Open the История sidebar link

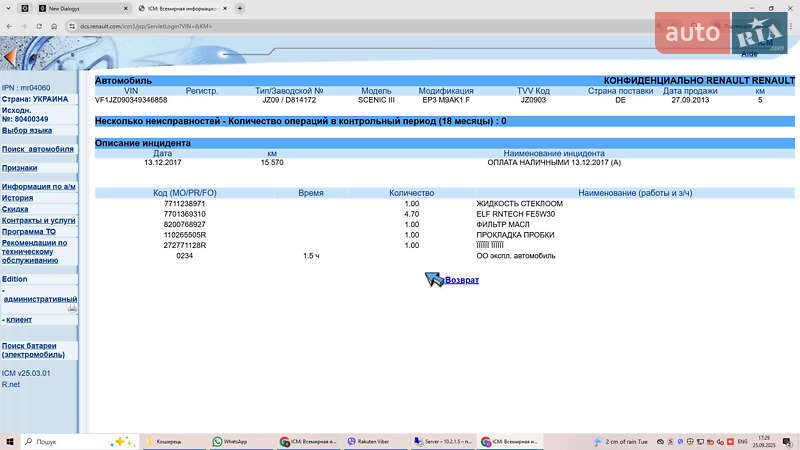pyautogui.click(x=17, y=198)
